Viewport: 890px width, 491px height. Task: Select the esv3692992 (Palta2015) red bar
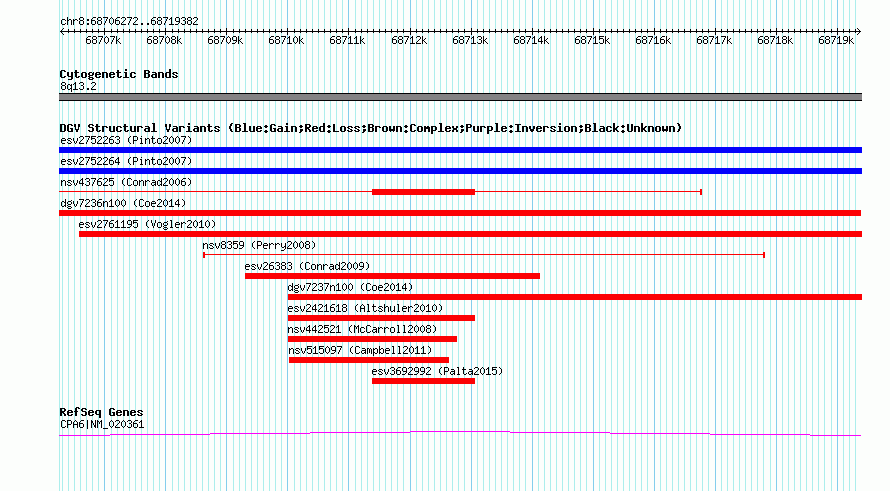[423, 381]
